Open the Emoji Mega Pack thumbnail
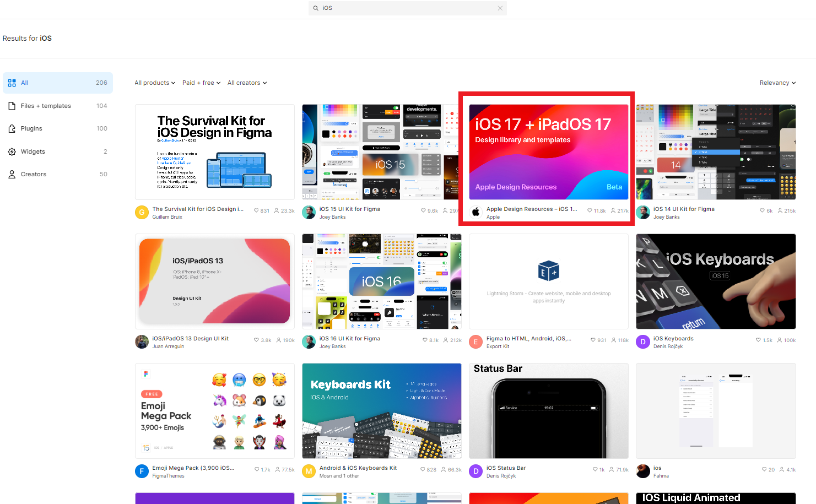Viewport: 816px width, 504px height. [x=215, y=411]
